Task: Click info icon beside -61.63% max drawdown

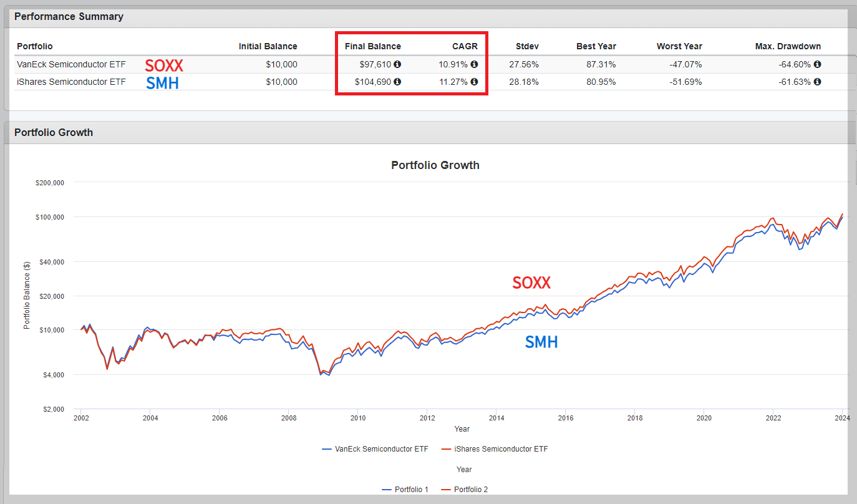Action: coord(817,82)
